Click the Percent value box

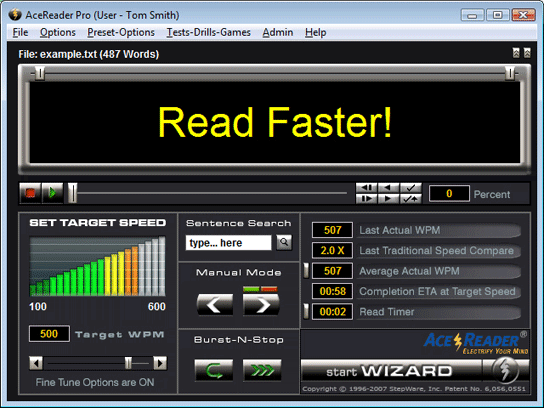coord(449,193)
